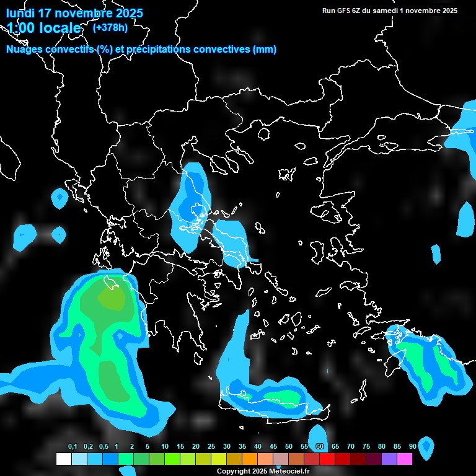
Task: Click the '1:00 locale' time label
Action: pyautogui.click(x=44, y=28)
